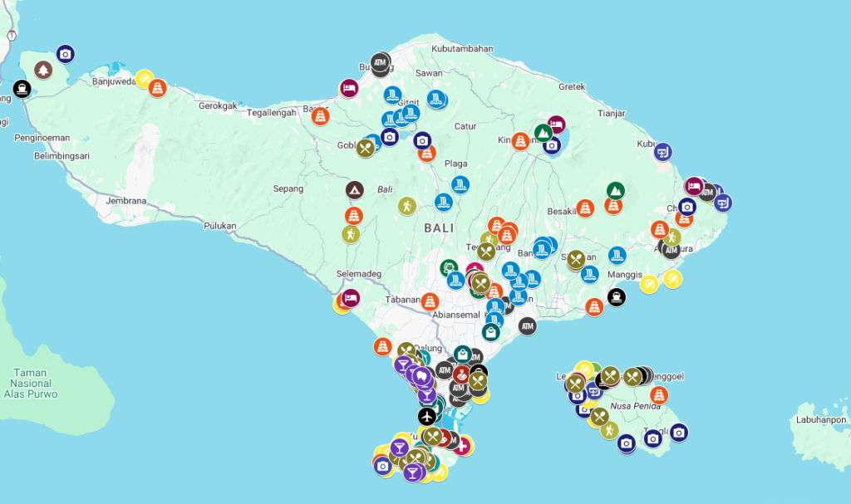Open the orange temple marker on Nusa Penida
This screenshot has height=504, width=851.
658,394
